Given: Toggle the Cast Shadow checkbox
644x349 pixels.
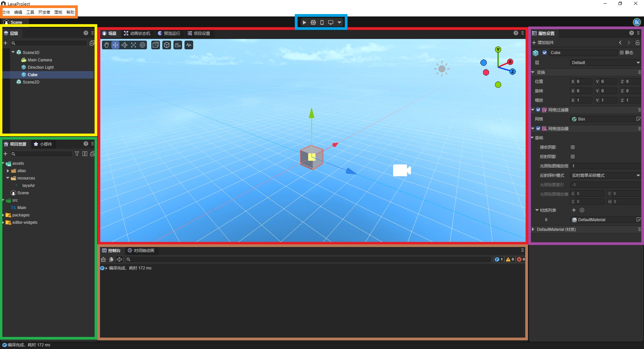Looking at the screenshot, I should coord(573,157).
